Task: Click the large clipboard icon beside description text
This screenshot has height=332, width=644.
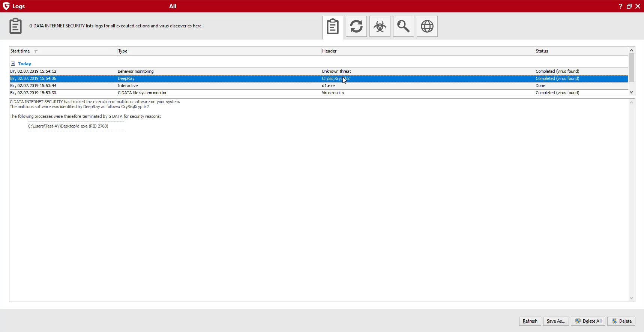Action: tap(15, 26)
